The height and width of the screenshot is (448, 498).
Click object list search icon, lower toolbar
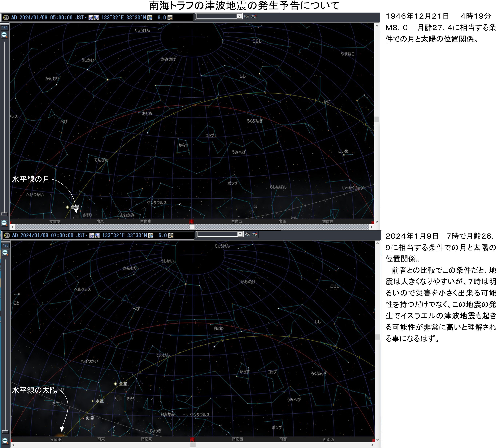pos(255,234)
